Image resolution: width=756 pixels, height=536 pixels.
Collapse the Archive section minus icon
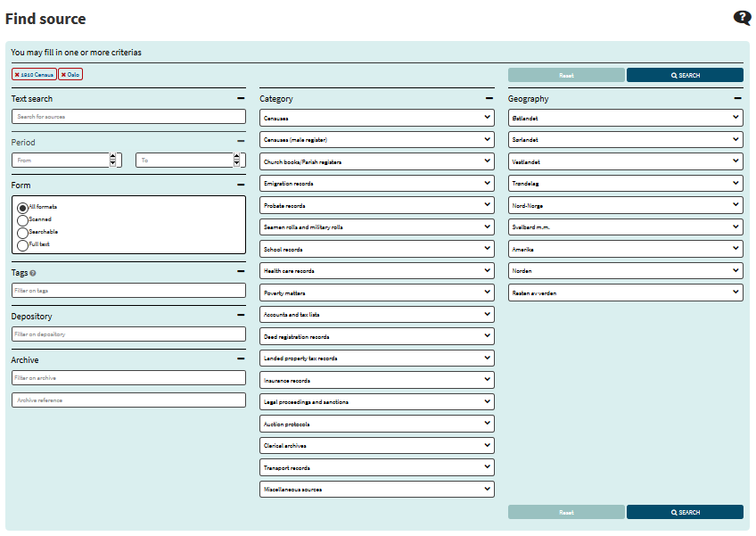coord(241,359)
